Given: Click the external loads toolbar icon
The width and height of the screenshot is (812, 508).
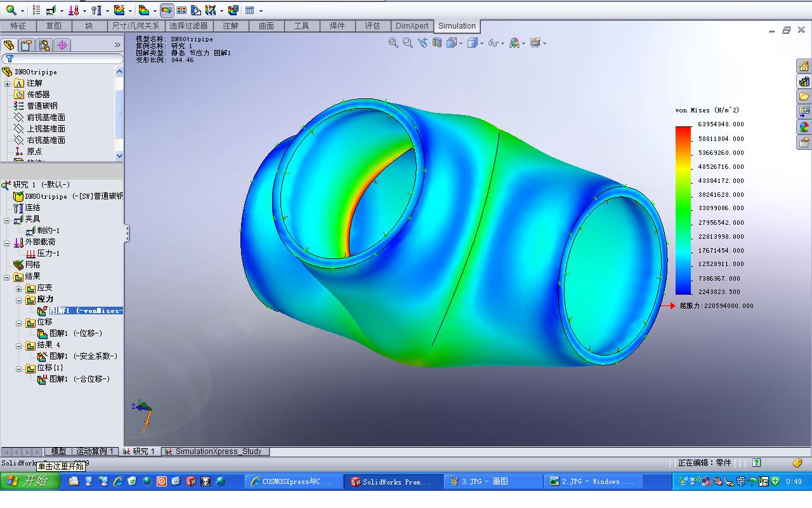Looking at the screenshot, I should [x=74, y=10].
